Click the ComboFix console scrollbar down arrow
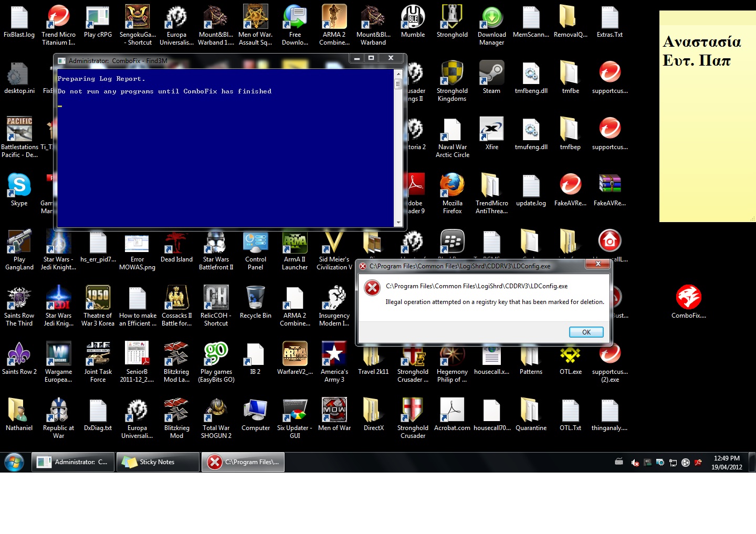 pos(398,223)
